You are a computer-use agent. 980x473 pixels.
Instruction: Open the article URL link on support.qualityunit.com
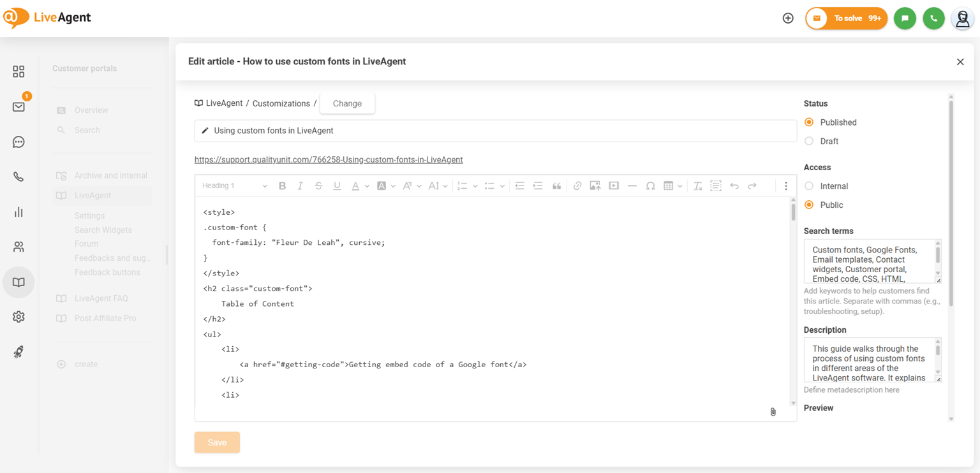(329, 160)
